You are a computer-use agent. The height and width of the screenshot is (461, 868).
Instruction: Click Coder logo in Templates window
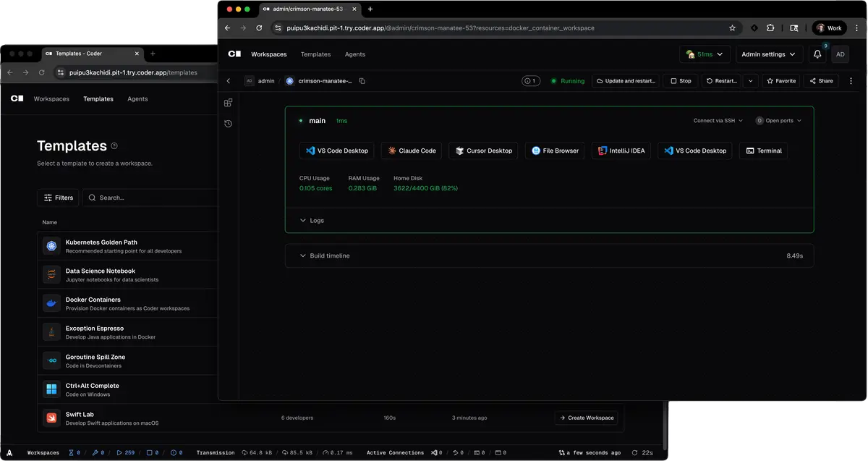click(17, 98)
